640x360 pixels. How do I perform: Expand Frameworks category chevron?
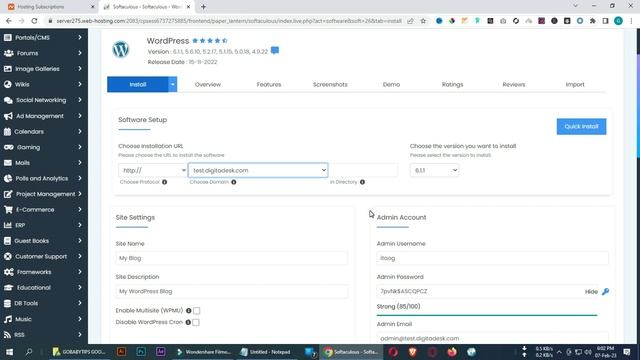[x=80, y=272]
